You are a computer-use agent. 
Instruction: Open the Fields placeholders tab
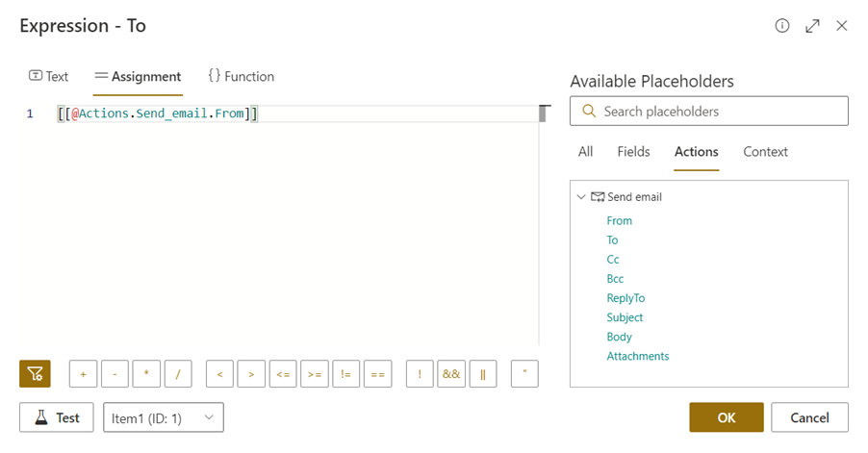point(633,152)
